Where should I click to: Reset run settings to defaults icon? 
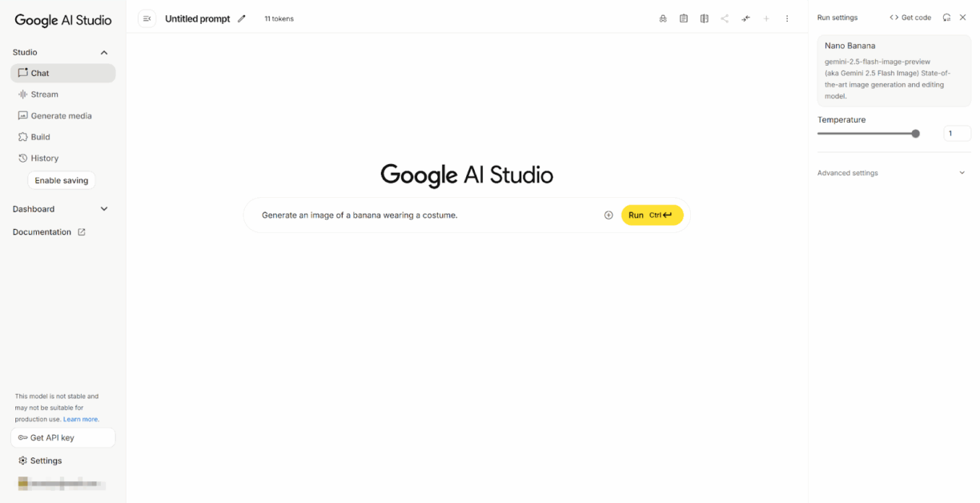coord(946,18)
